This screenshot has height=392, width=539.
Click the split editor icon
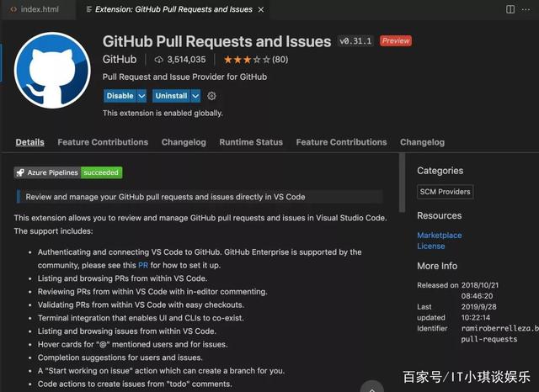coord(510,9)
